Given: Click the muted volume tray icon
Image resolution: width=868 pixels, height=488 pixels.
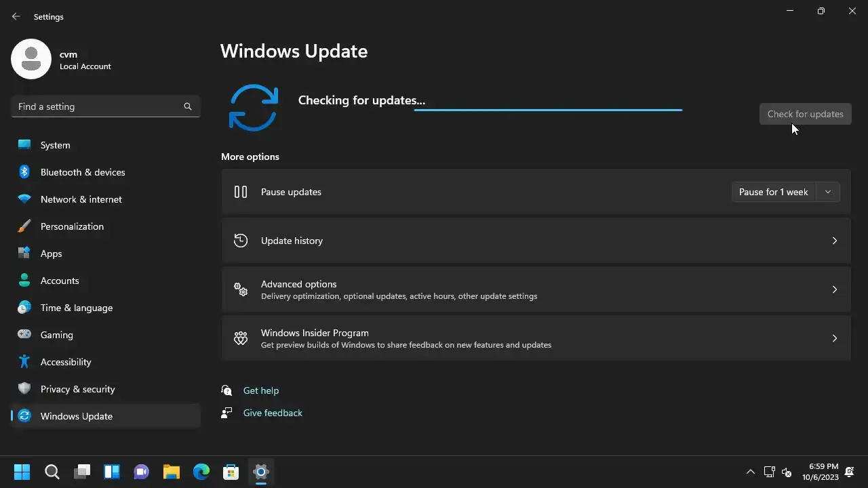Looking at the screenshot, I should 787,472.
